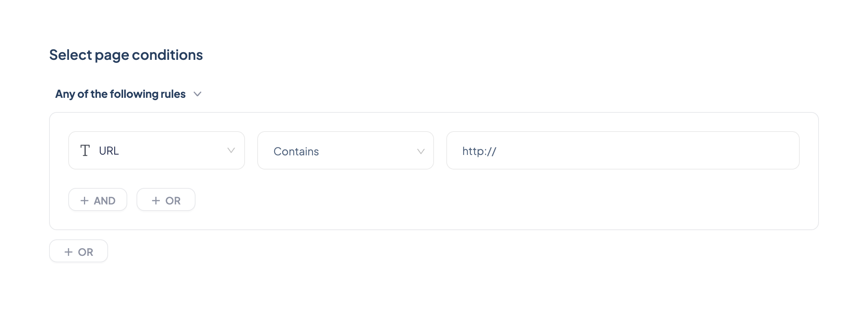
Task: Click the plus icon on the inner OR button
Action: pos(156,201)
